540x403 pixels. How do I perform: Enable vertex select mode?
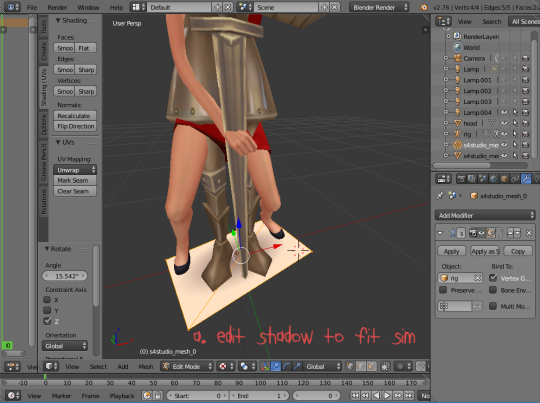(x=350, y=366)
